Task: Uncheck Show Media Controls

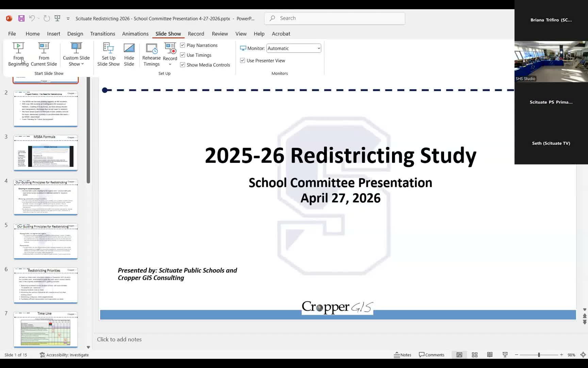Action: pyautogui.click(x=183, y=65)
